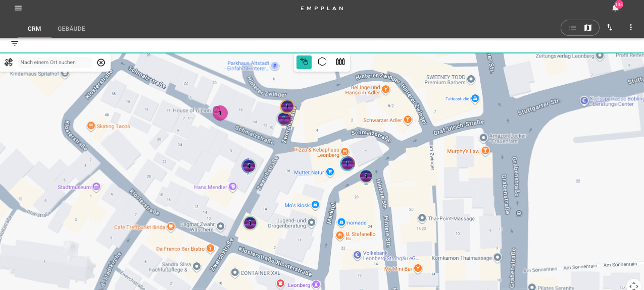Click the orange-ringed marker on Zwerchstraße

coord(287,106)
